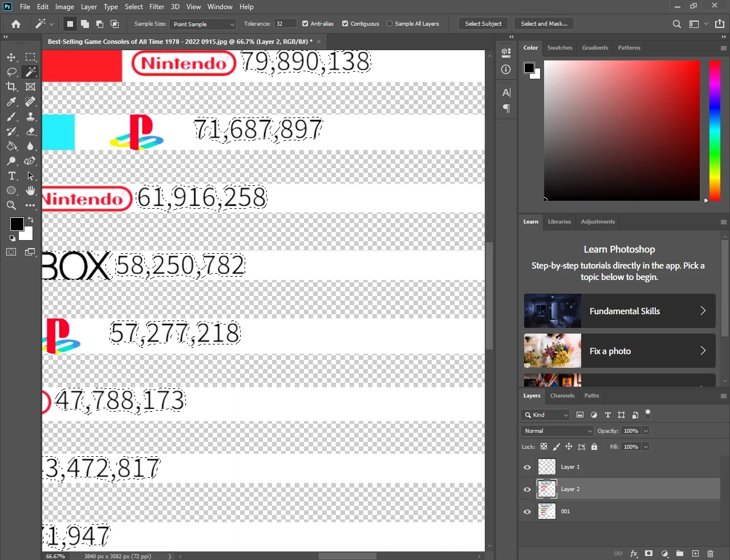
Task: Open the Normal blend mode dropdown
Action: pyautogui.click(x=557, y=431)
